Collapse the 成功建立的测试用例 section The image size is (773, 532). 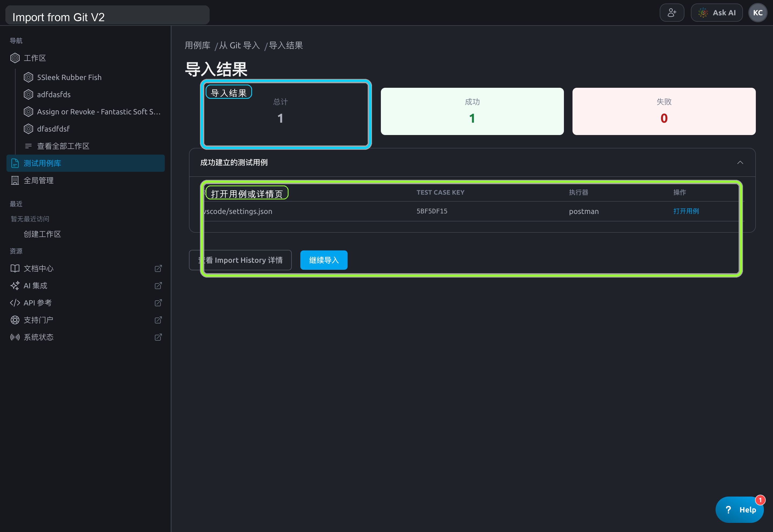click(x=740, y=163)
